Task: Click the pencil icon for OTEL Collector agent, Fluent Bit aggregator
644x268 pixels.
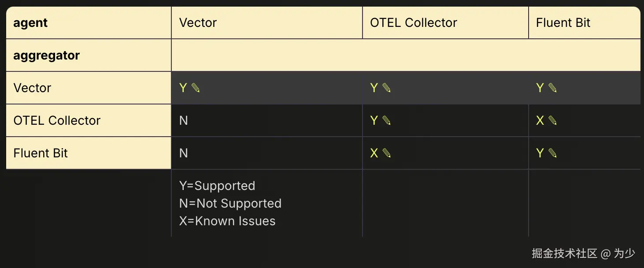Action: [387, 153]
